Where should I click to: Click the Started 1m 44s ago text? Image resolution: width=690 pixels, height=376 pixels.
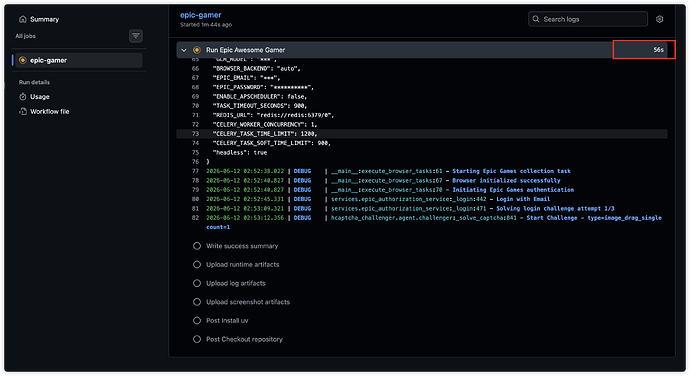[x=206, y=25]
